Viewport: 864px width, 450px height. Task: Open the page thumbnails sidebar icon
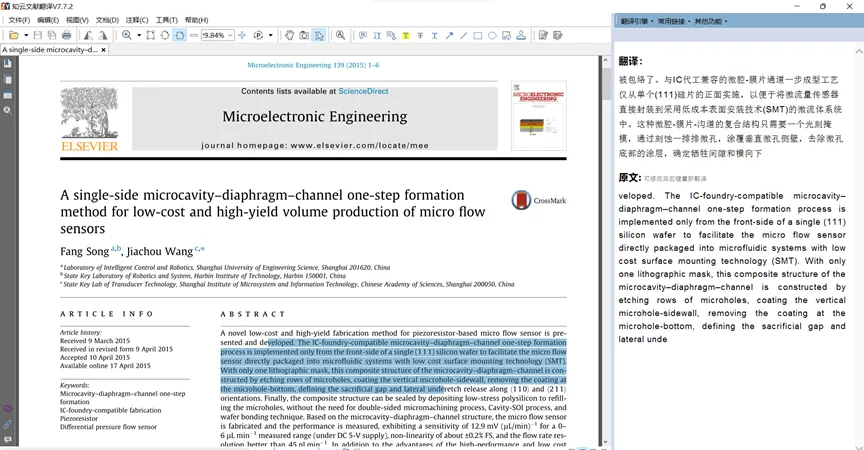coord(7,80)
